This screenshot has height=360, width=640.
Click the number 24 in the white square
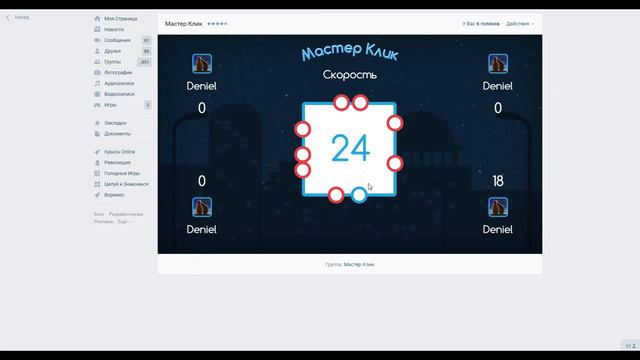(x=351, y=149)
